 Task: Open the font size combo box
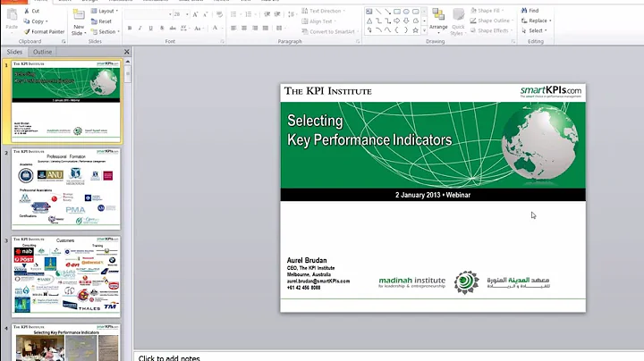coord(181,14)
